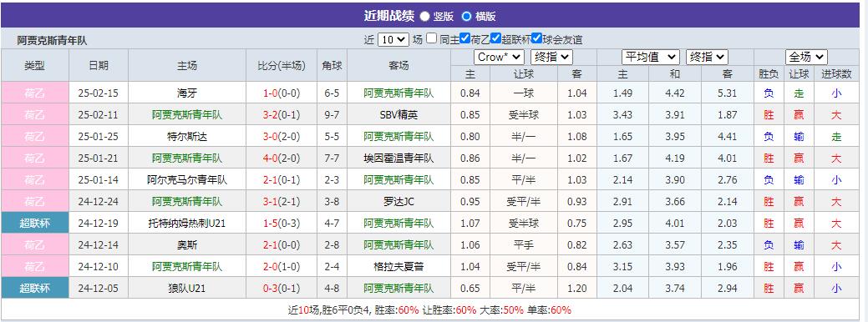
Task: Click the 超联杯 tag on 24-12-19
Action: 35,223
